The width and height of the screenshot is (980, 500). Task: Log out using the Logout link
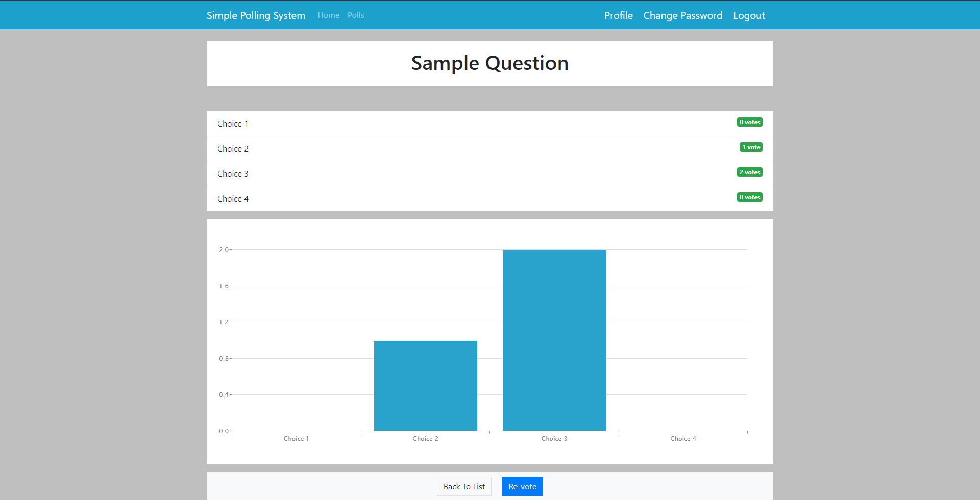[x=749, y=15]
